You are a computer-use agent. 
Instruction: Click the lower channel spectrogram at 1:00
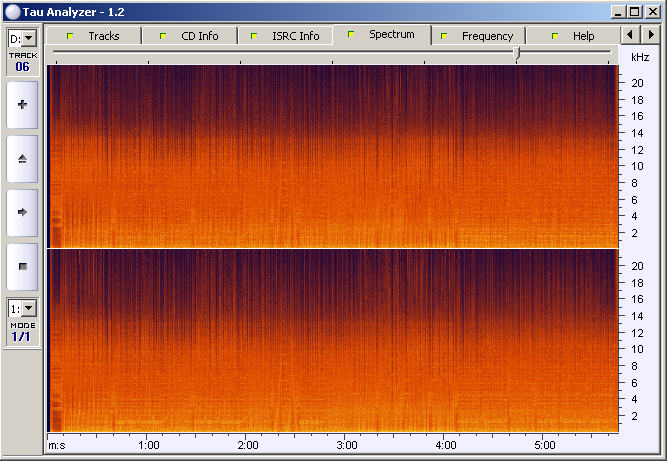[x=149, y=340]
